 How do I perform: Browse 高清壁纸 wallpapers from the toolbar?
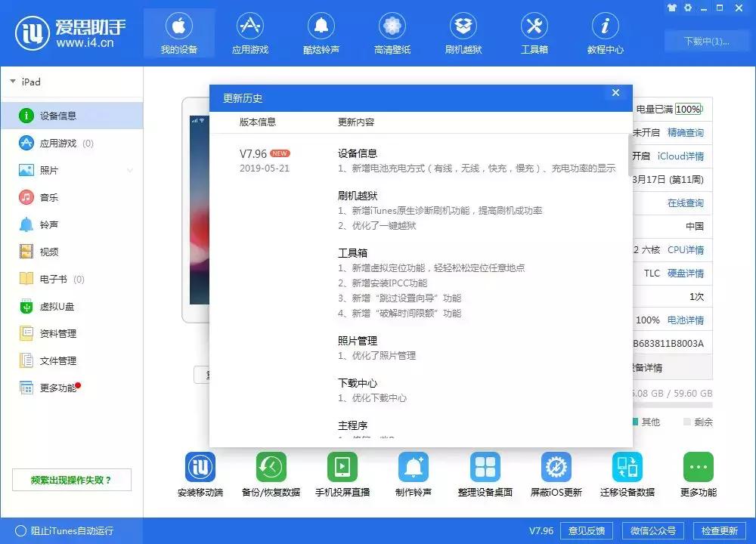click(x=392, y=32)
